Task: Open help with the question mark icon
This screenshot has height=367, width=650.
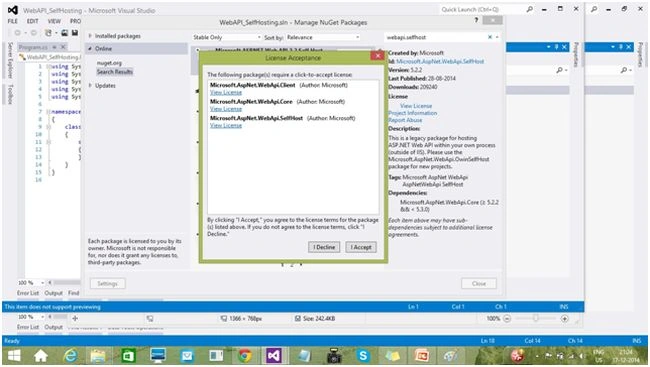Action: click(476, 20)
